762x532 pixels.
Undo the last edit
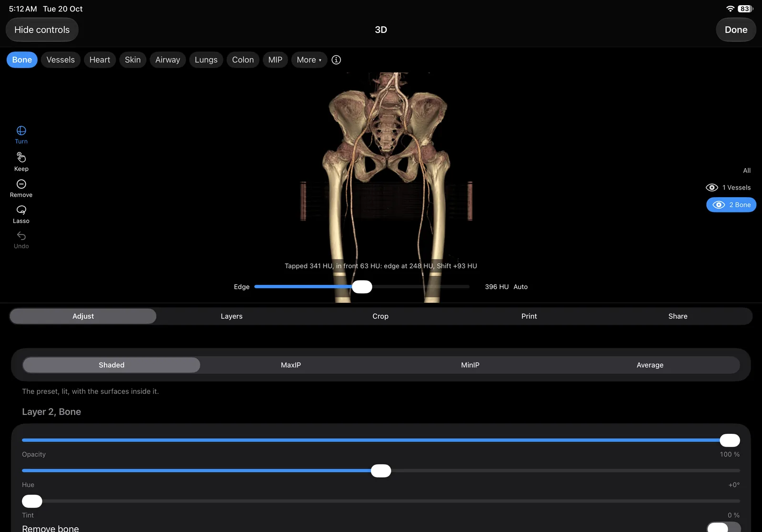pos(21,240)
